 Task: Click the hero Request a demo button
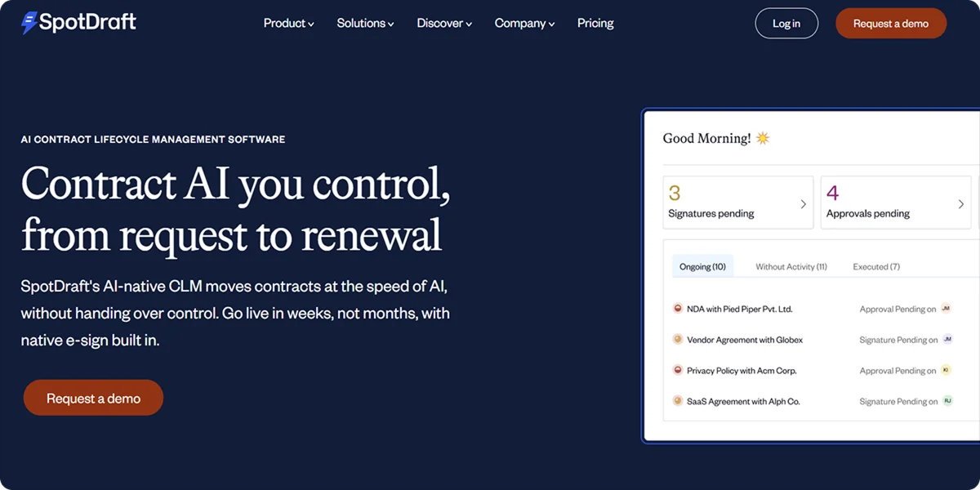[x=93, y=398]
